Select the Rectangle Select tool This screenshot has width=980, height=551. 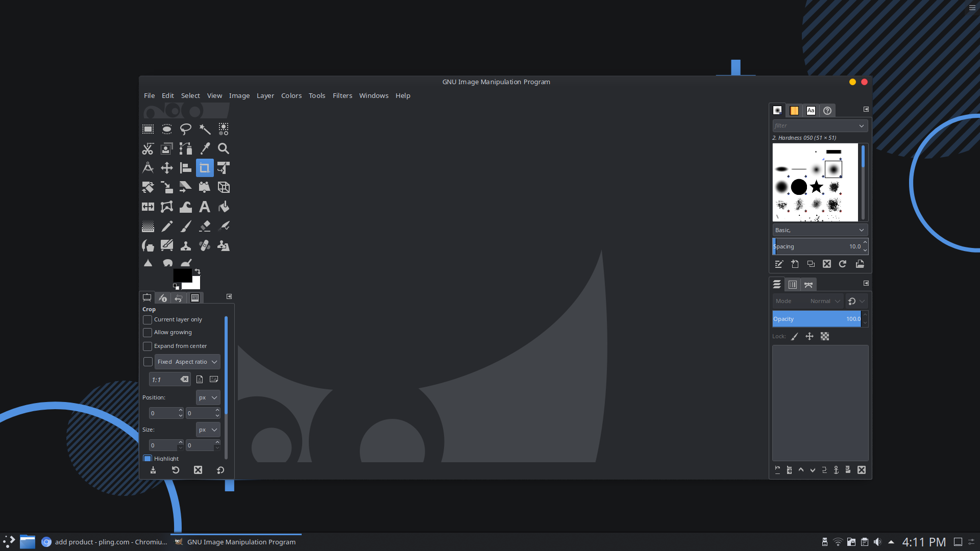148,129
